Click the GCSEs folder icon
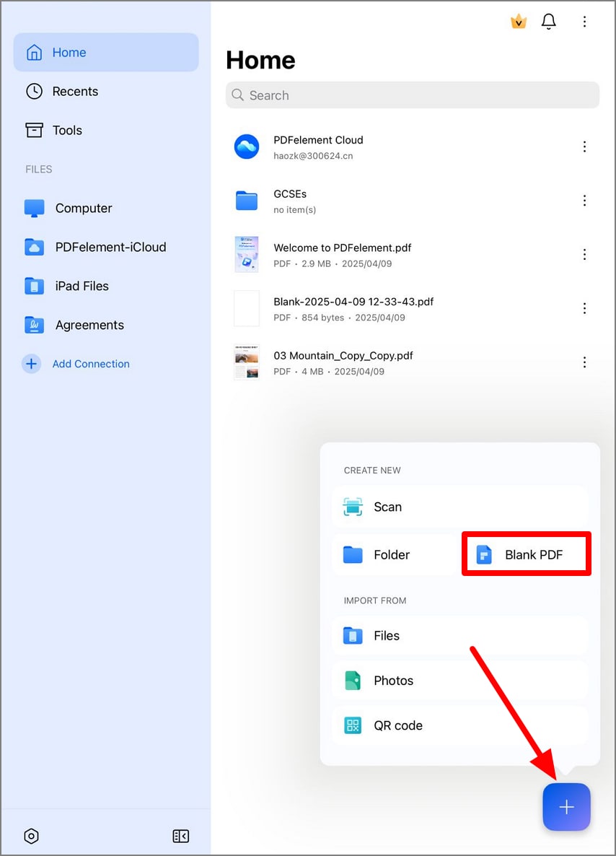This screenshot has height=856, width=616. [247, 201]
